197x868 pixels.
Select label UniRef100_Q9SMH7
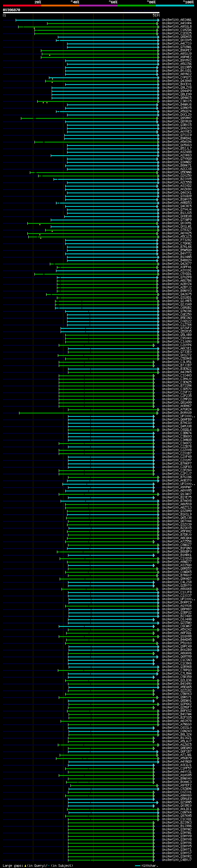[177, 118]
